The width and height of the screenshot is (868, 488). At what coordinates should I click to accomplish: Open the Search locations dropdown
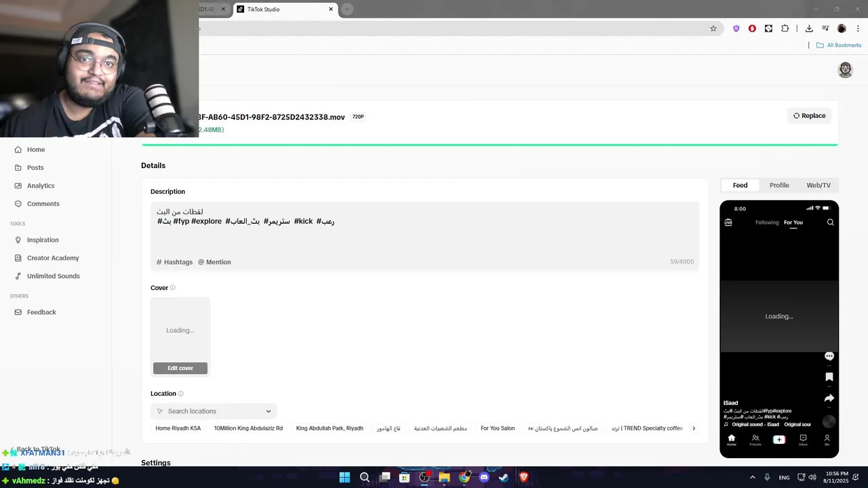click(214, 411)
